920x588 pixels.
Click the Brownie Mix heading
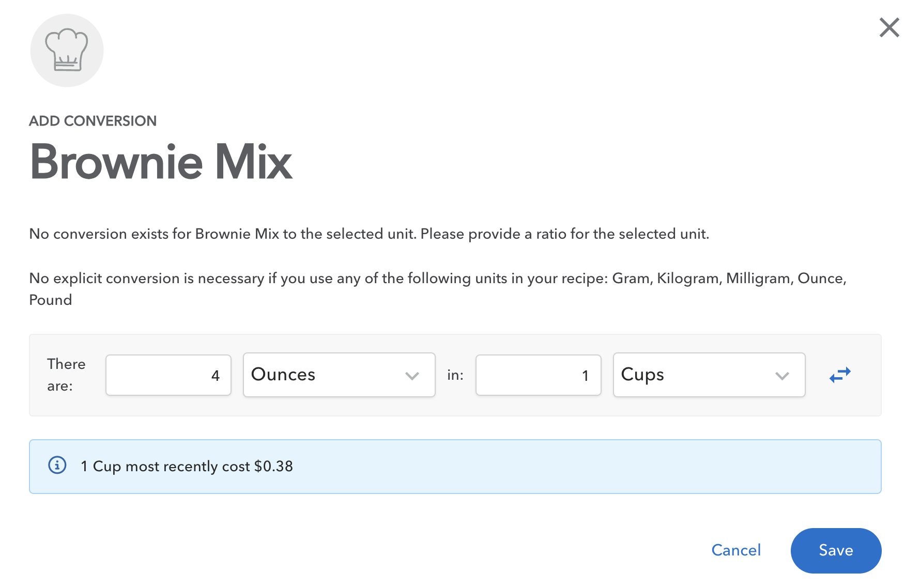point(161,162)
